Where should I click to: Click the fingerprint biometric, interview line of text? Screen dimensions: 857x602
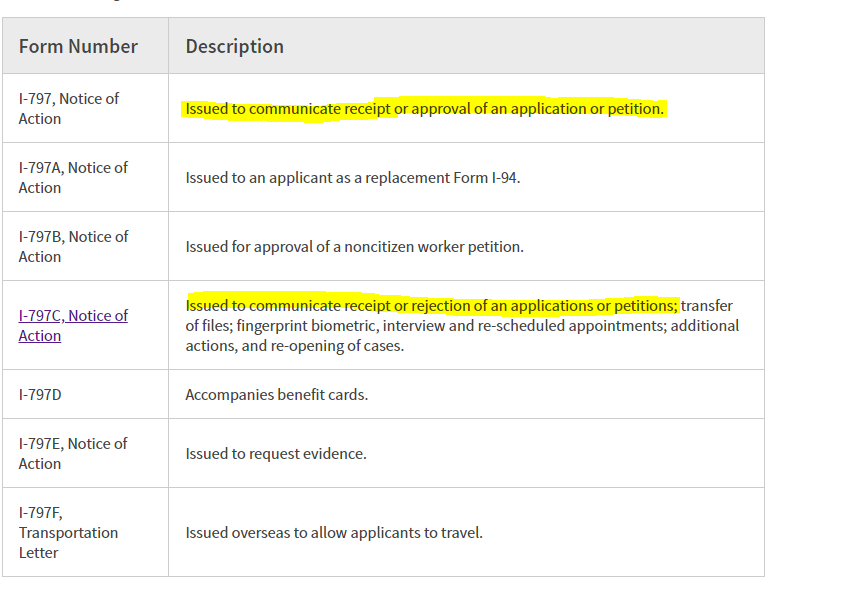(462, 326)
